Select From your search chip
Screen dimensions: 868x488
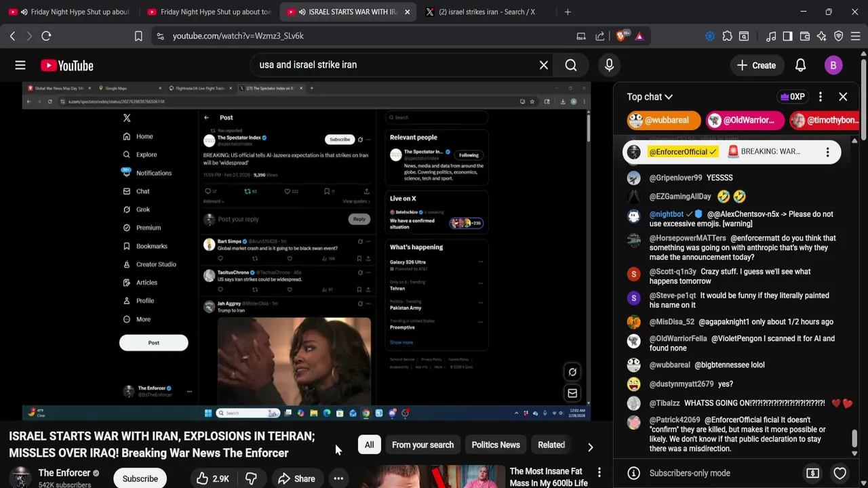pyautogui.click(x=422, y=445)
